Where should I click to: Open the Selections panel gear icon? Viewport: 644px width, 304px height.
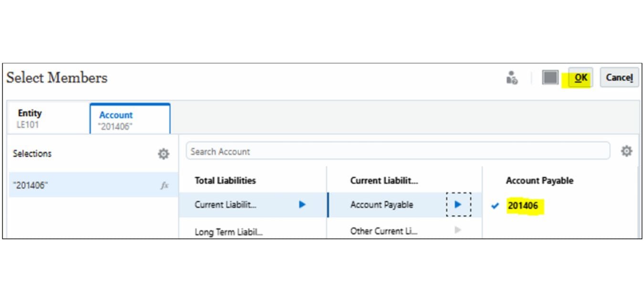[163, 154]
